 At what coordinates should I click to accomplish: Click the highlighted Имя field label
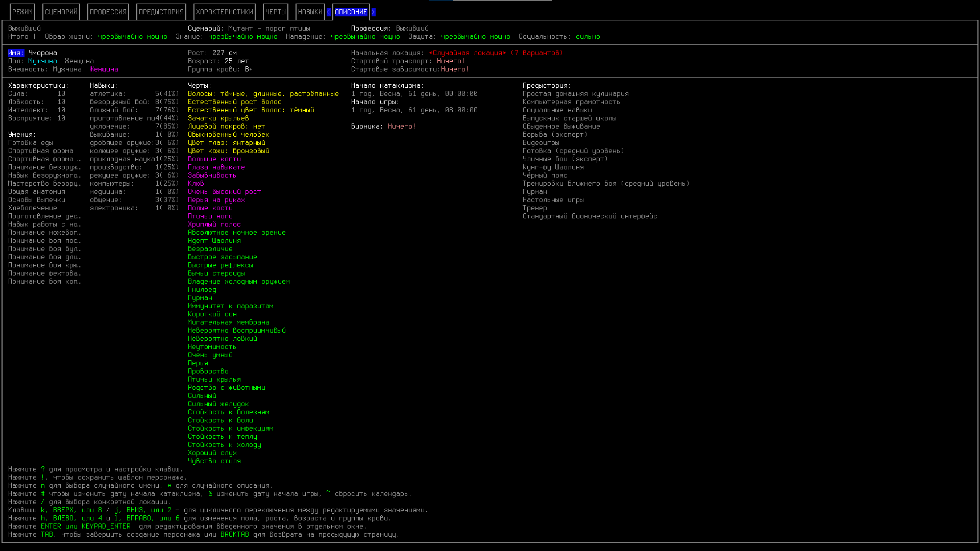coord(16,53)
